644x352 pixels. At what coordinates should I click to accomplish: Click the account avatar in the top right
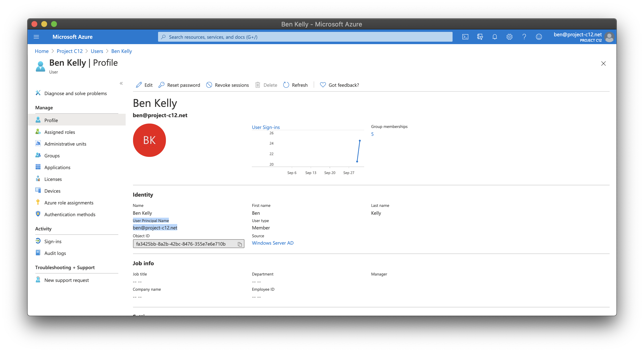pos(609,37)
